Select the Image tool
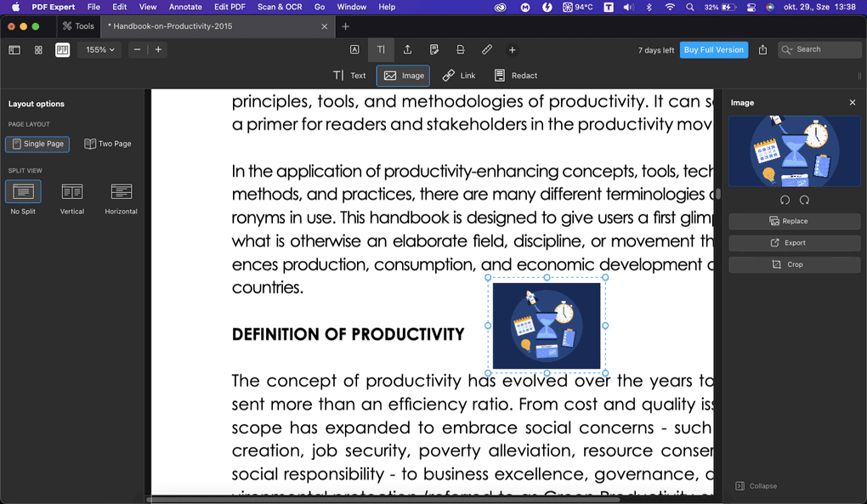This screenshot has height=504, width=867. pyautogui.click(x=402, y=75)
